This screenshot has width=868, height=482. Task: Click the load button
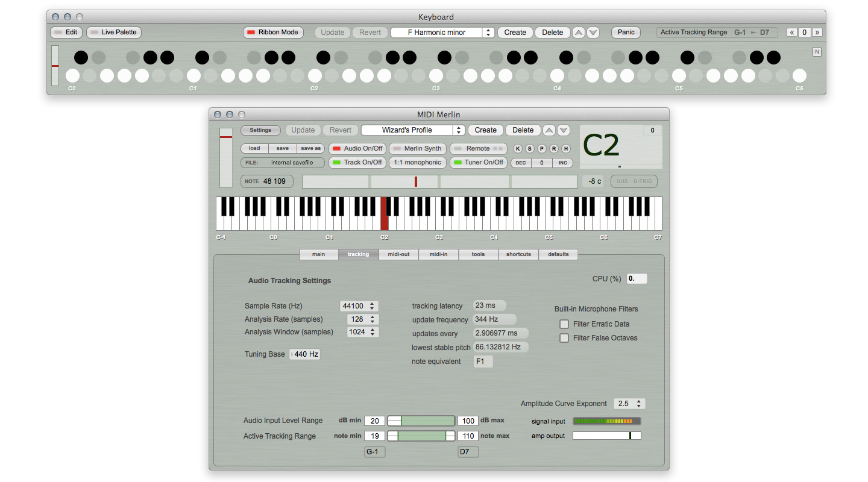[254, 148]
